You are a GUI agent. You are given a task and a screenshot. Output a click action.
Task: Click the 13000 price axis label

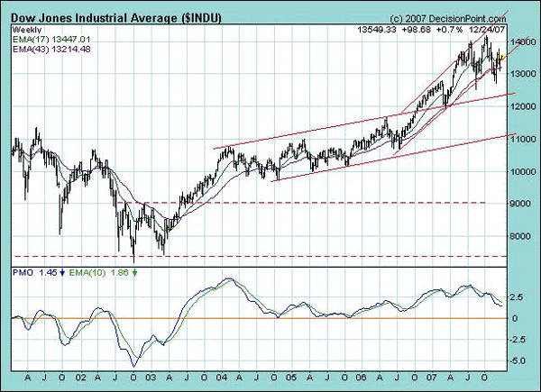(x=524, y=73)
